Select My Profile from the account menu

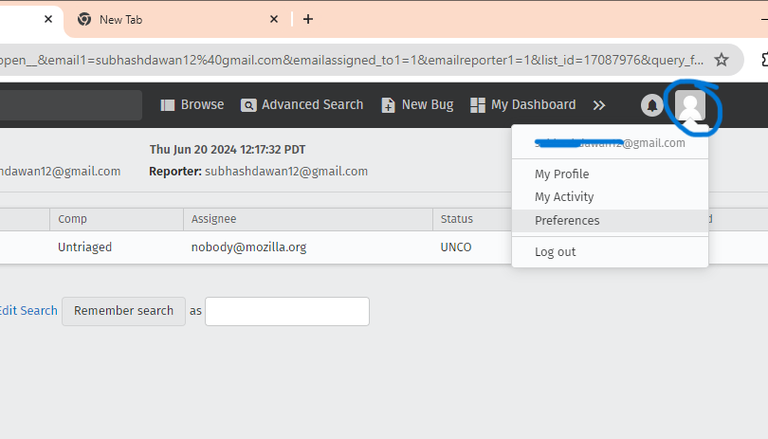point(562,174)
